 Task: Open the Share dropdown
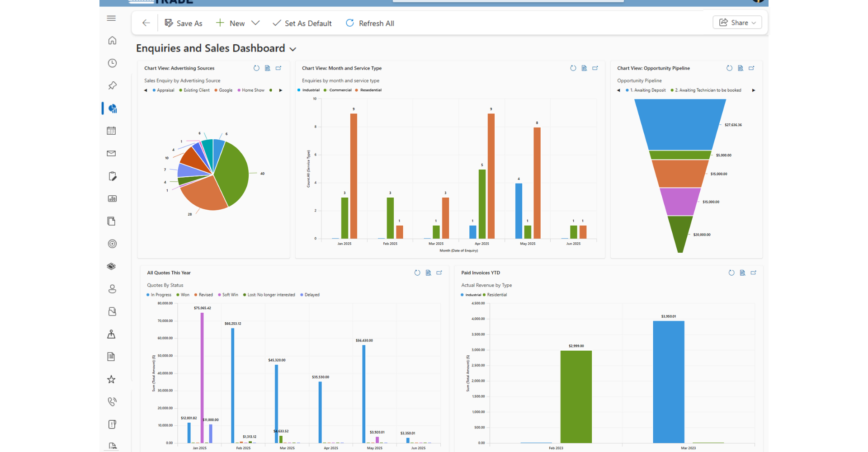click(x=737, y=23)
